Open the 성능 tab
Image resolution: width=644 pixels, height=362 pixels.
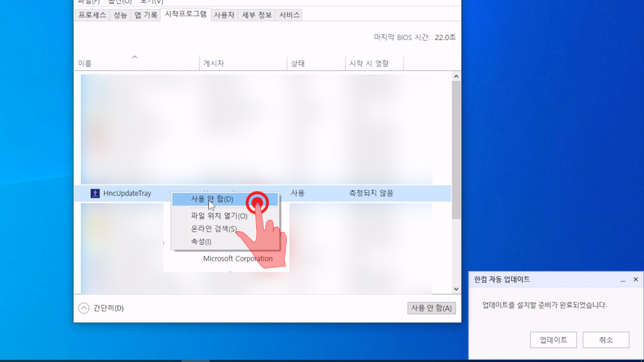pos(120,15)
